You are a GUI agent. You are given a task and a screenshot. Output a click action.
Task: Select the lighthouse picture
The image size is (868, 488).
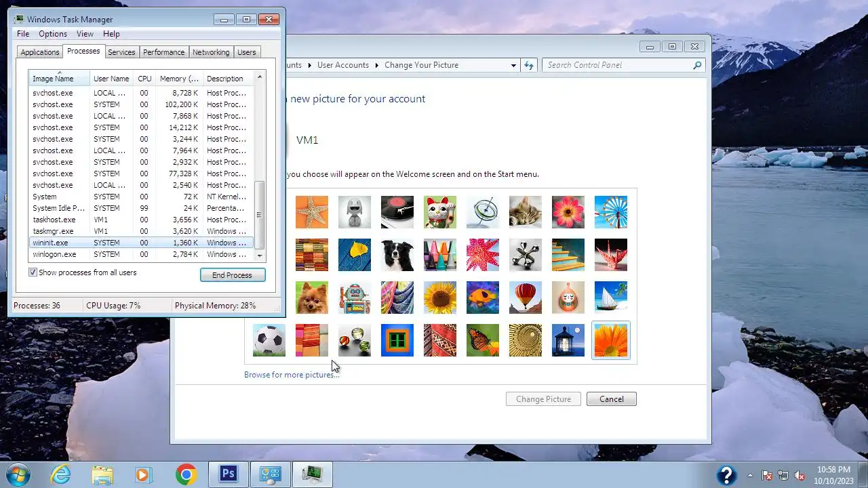coord(568,340)
